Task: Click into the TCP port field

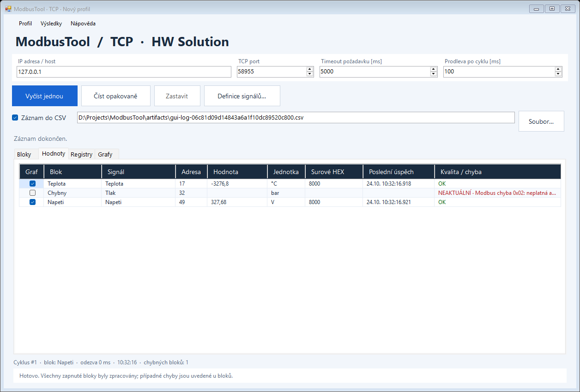Action: (x=272, y=72)
